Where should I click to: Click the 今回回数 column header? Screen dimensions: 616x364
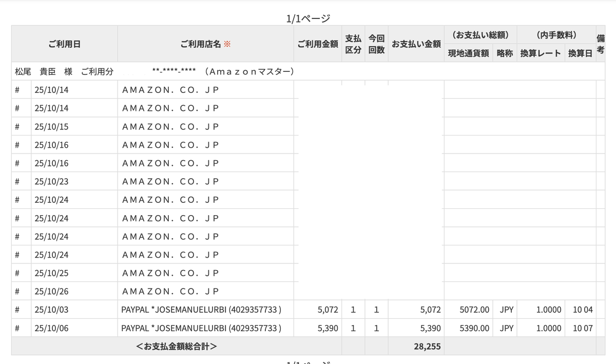coord(376,44)
